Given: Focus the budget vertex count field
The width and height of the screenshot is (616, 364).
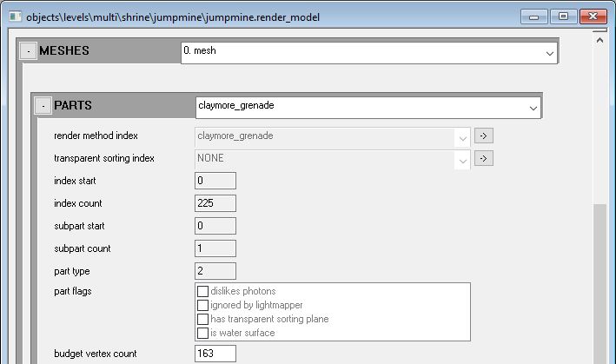Looking at the screenshot, I should click(215, 354).
